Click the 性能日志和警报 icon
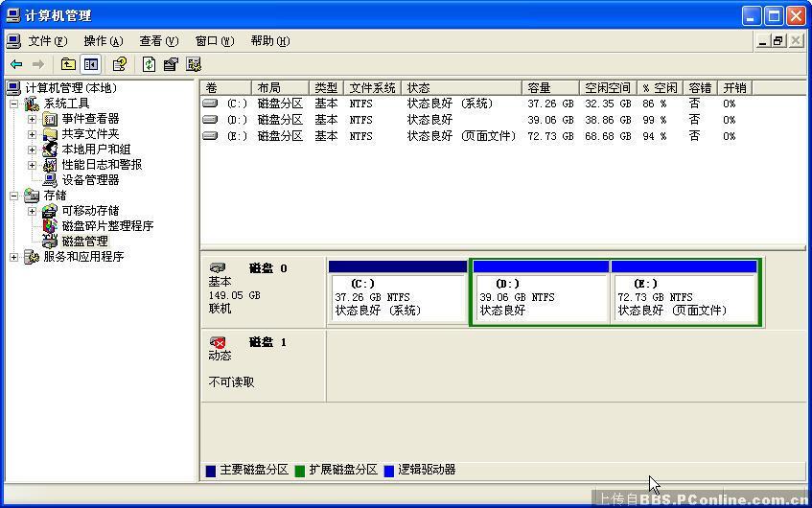The height and width of the screenshot is (508, 812). tap(50, 165)
